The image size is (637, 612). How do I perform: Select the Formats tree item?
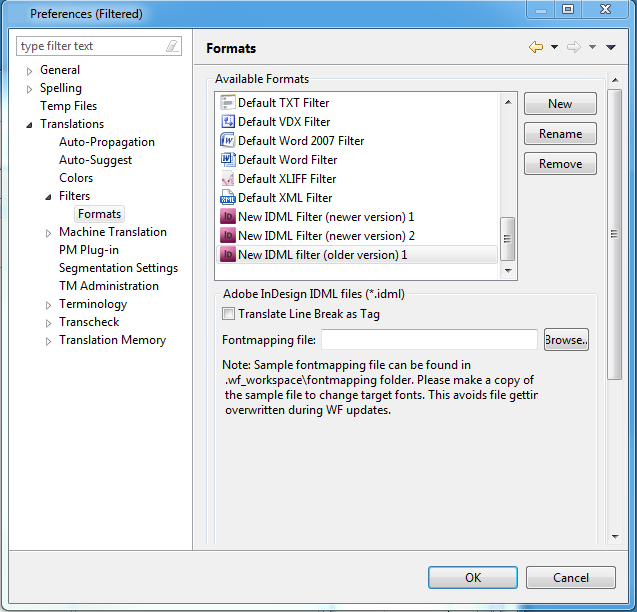point(100,214)
